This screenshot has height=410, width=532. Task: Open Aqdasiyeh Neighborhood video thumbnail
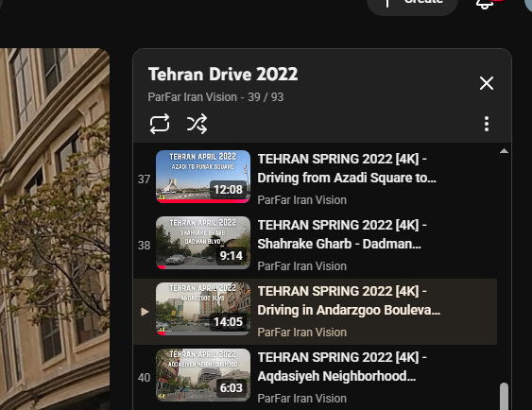click(203, 375)
